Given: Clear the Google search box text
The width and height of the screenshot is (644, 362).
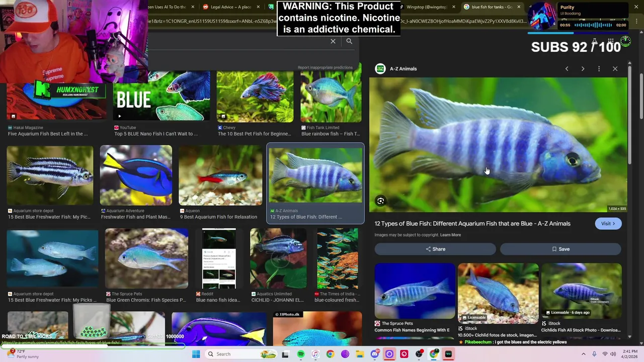Looking at the screenshot, I should coord(333,41).
